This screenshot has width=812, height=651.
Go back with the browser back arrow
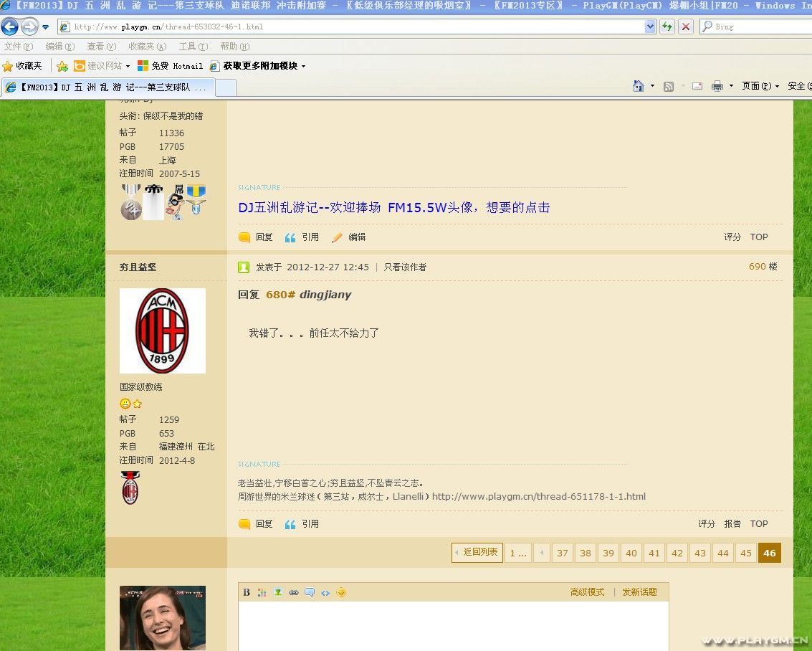click(x=10, y=27)
